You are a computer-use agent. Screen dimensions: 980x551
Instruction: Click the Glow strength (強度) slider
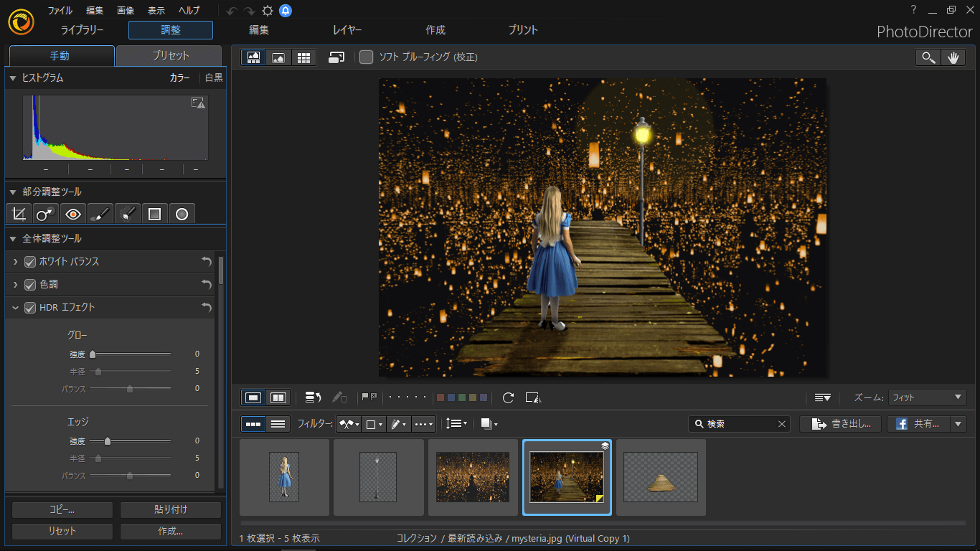pos(130,354)
